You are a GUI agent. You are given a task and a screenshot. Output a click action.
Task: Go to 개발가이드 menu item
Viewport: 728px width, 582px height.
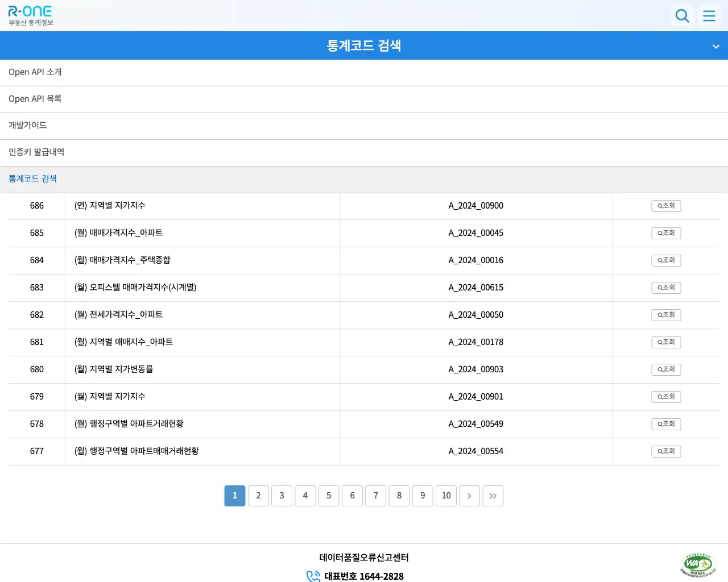click(364, 126)
